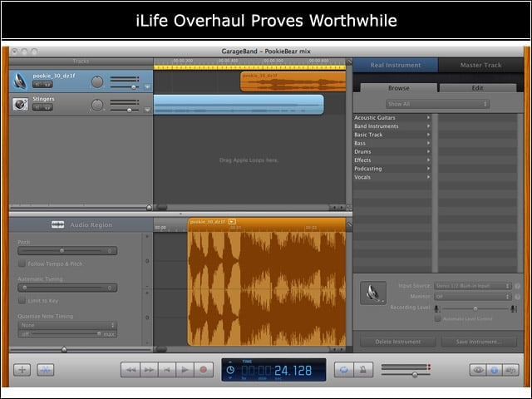
Task: Solo the pookie_30_dz1f track
Action: pos(47,84)
